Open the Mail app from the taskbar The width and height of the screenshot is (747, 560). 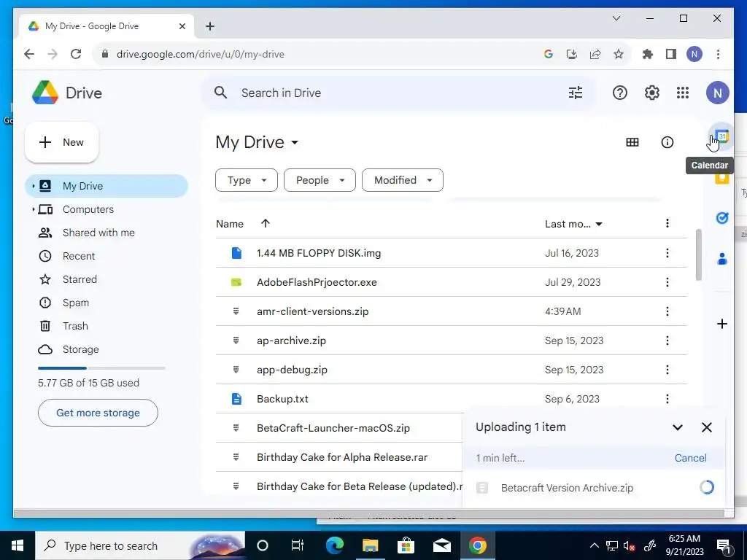[x=441, y=545]
